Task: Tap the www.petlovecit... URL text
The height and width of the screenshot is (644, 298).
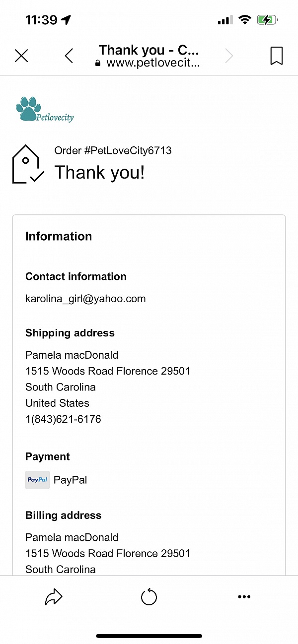Action: coord(153,63)
